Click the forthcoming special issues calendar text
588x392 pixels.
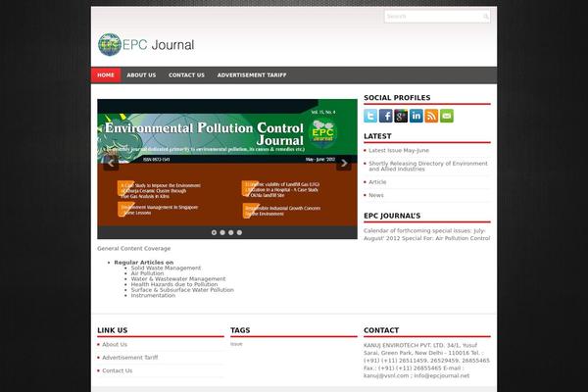click(x=426, y=234)
